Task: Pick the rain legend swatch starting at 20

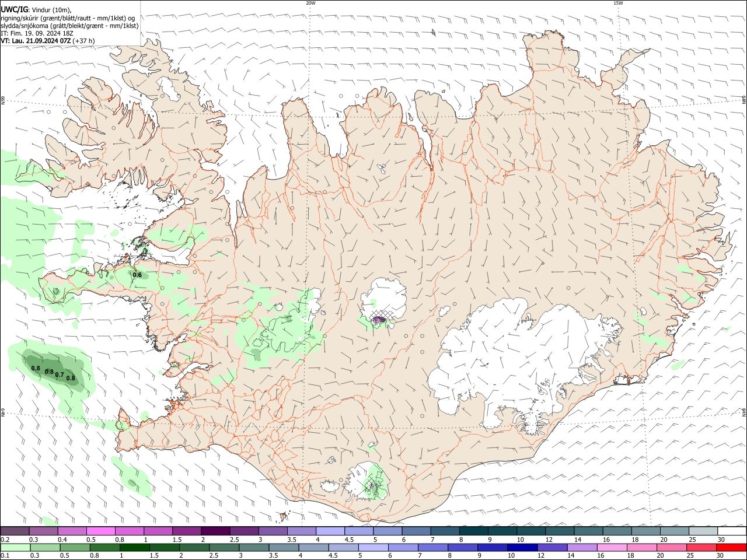Action: pos(672,547)
